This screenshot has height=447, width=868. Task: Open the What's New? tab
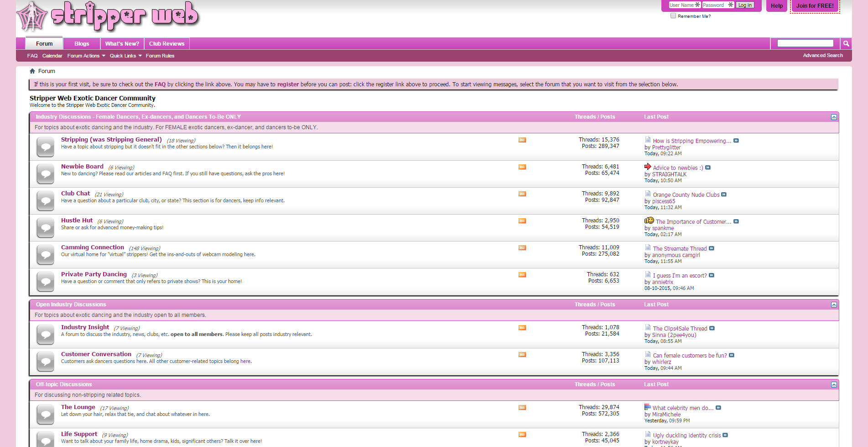(x=122, y=44)
